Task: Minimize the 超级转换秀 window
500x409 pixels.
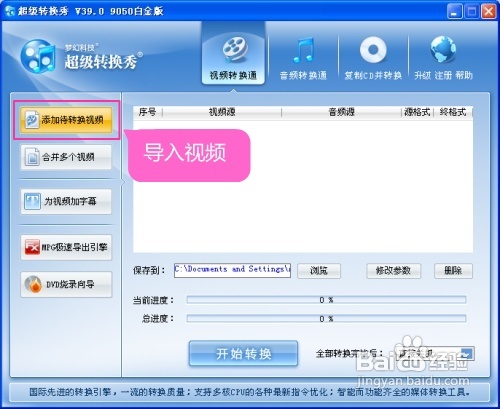Action: click(x=454, y=12)
